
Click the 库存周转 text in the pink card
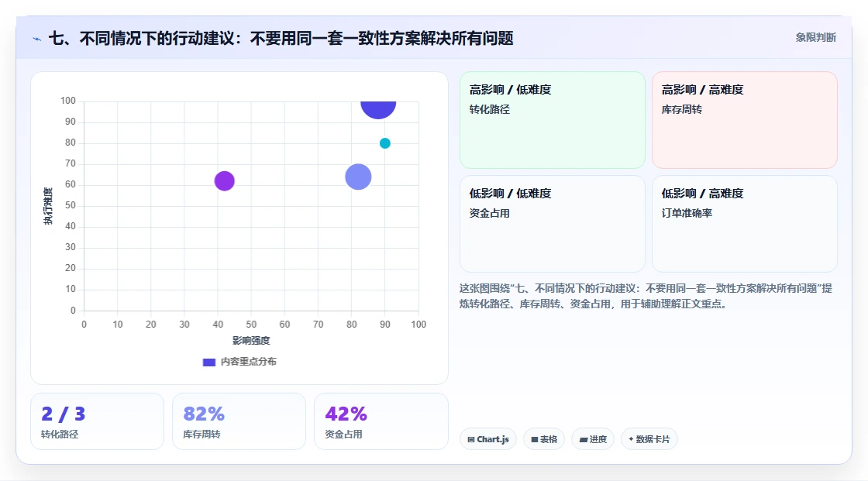(681, 109)
